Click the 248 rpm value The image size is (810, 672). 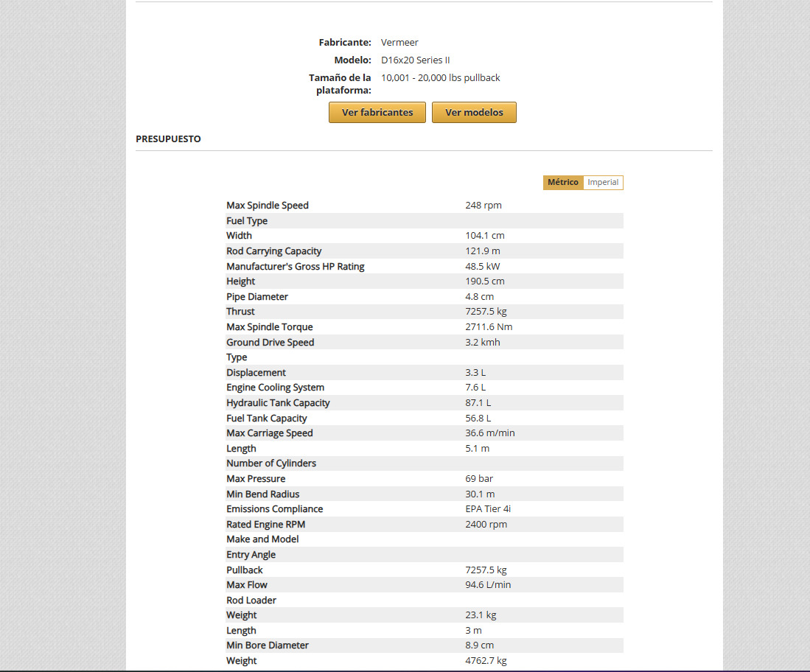tap(483, 205)
